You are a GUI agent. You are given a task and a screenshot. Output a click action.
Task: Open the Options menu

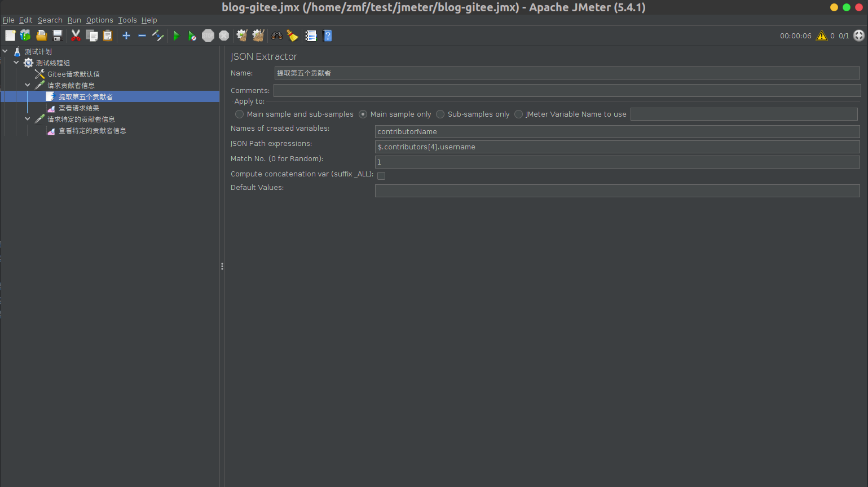pos(99,20)
